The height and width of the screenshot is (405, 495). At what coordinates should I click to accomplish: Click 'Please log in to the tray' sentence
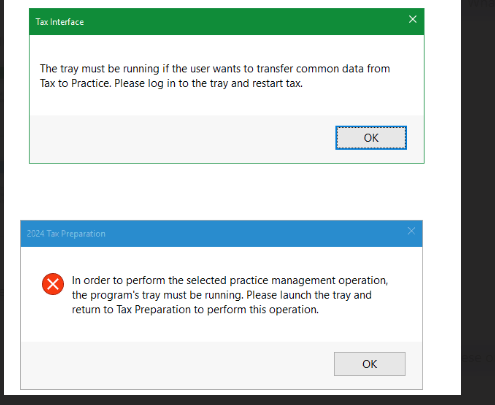tap(171, 83)
